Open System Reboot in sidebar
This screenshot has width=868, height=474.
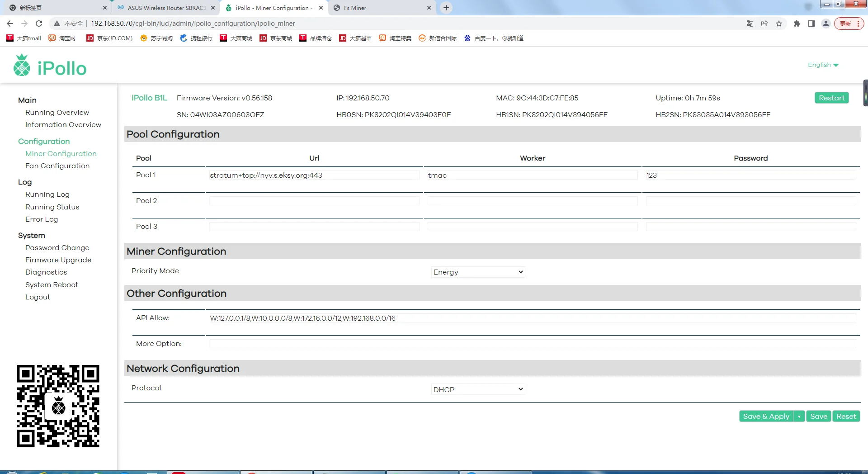(x=52, y=285)
